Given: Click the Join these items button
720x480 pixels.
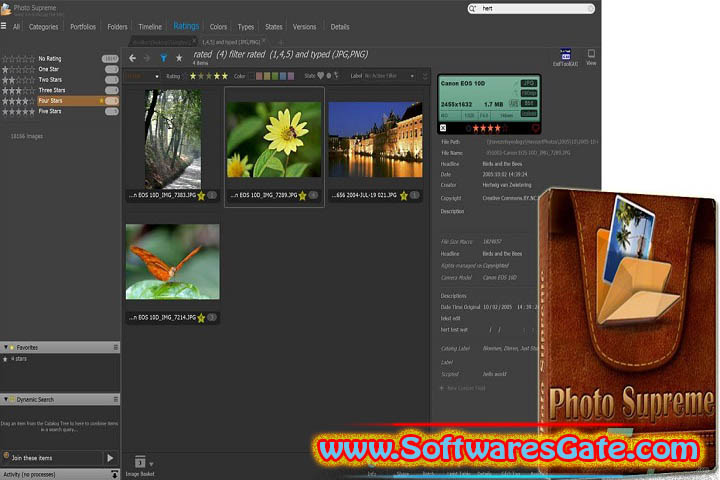Looking at the screenshot, I should pyautogui.click(x=51, y=458).
